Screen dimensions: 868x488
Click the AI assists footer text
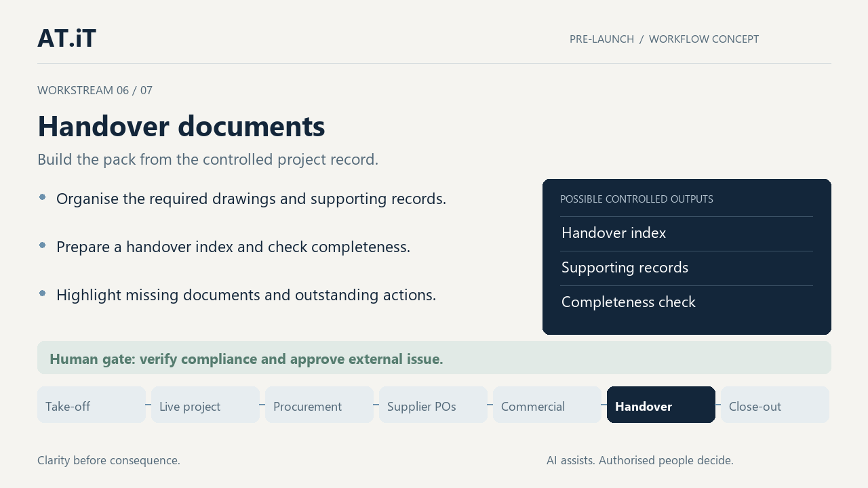click(640, 460)
